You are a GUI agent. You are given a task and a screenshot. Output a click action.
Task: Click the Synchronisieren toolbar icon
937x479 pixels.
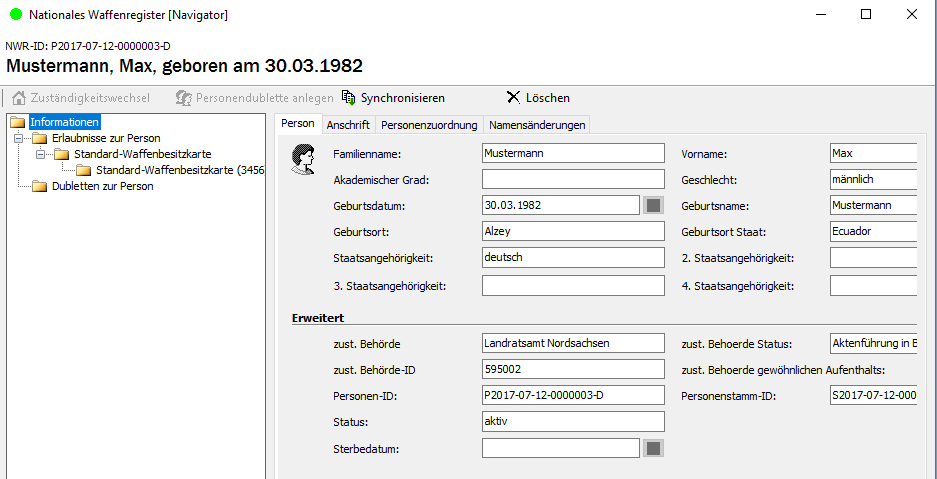tap(348, 98)
